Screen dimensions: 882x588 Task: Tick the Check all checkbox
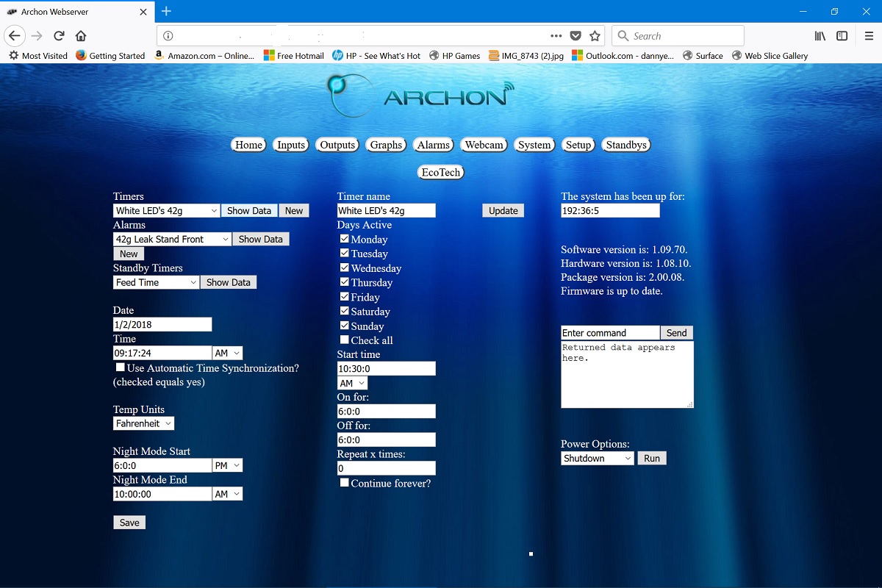click(345, 340)
